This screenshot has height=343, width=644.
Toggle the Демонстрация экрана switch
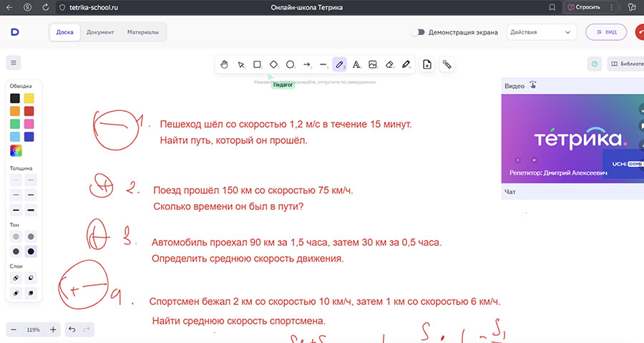coord(418,32)
